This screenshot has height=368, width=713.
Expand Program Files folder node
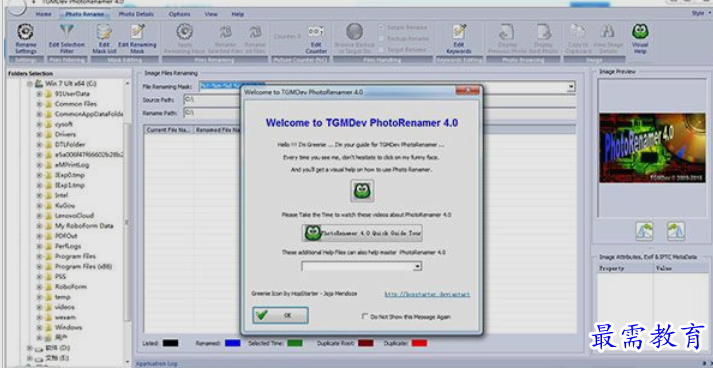click(39, 256)
